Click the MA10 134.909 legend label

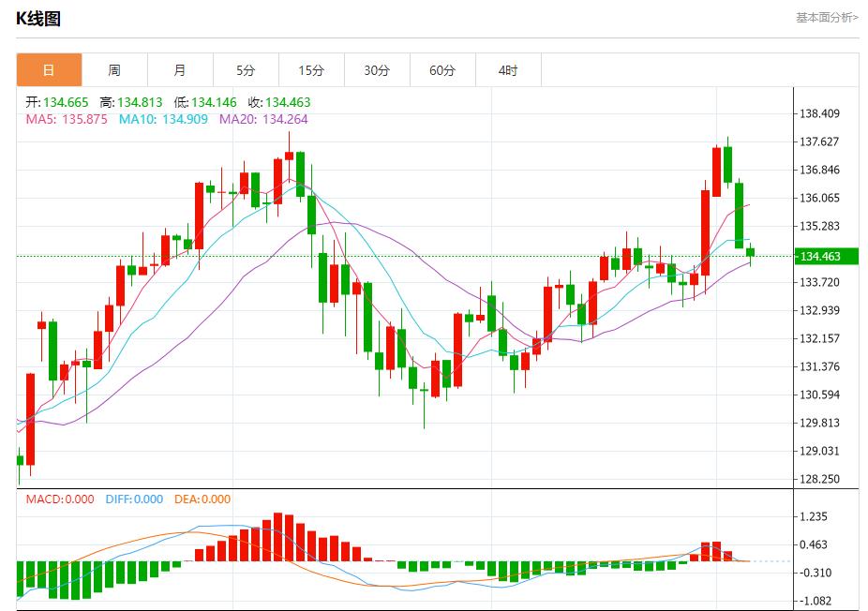tap(163, 119)
